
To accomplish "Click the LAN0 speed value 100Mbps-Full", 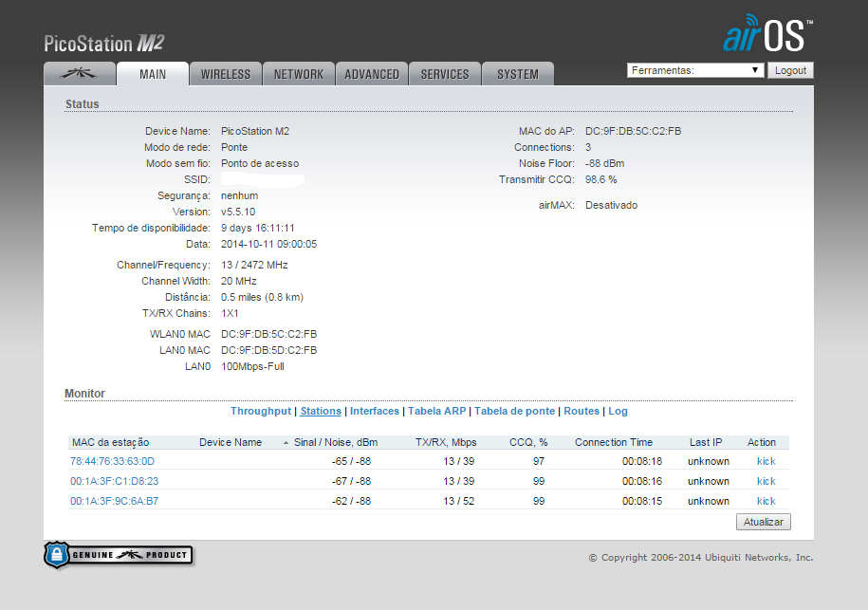I will click(x=252, y=366).
